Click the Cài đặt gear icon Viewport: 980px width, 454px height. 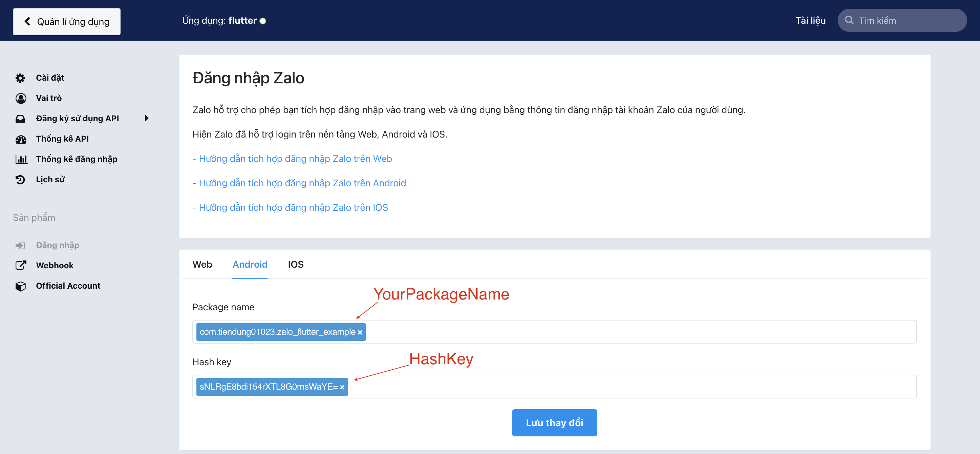click(20, 78)
